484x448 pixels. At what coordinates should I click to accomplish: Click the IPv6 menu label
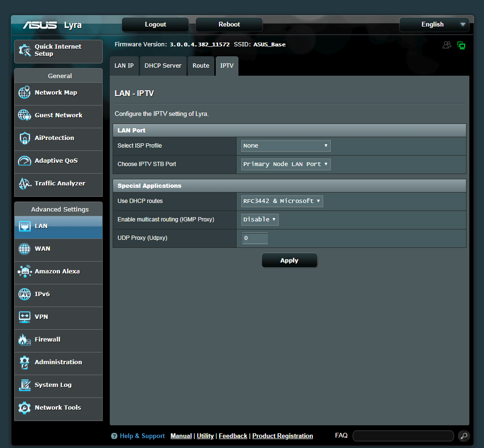coord(42,294)
